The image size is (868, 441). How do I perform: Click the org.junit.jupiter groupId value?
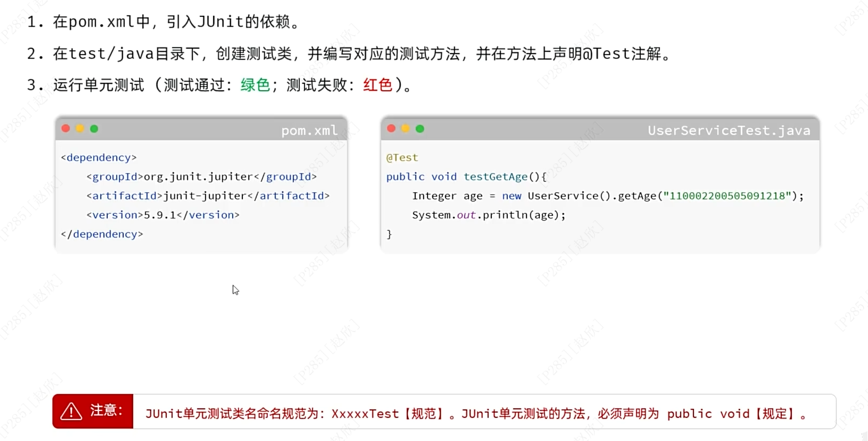tap(198, 176)
